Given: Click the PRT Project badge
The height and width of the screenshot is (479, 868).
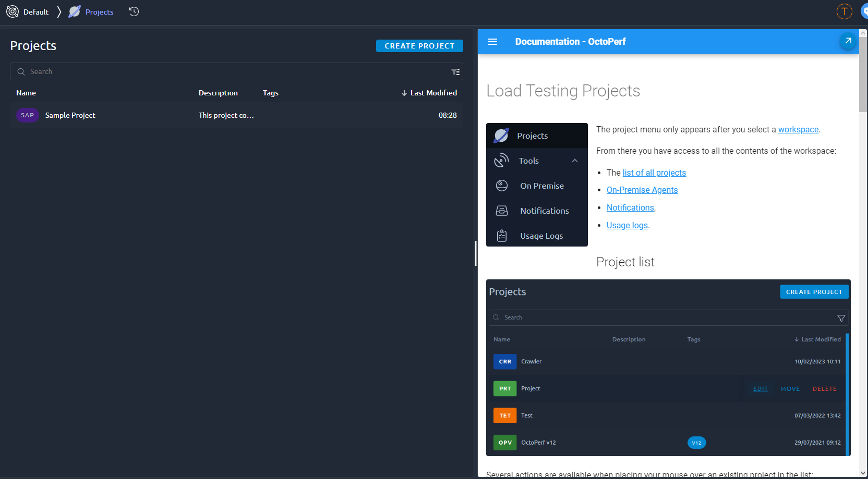Looking at the screenshot, I should [x=505, y=388].
